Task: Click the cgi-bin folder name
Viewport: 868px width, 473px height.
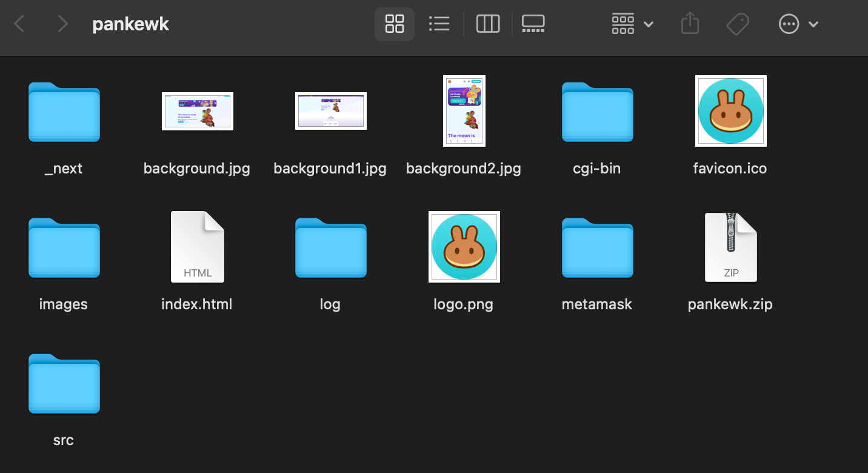Action: coord(597,169)
